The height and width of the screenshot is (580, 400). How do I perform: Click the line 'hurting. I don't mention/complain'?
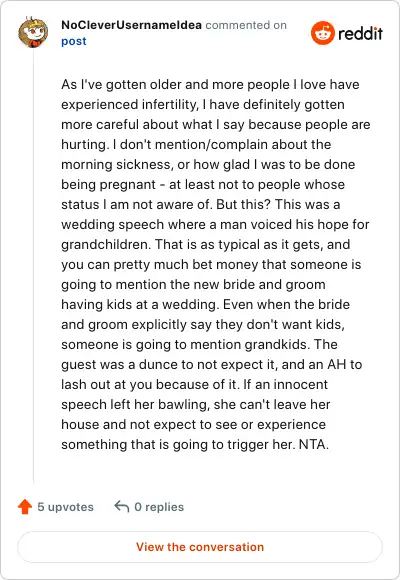tap(196, 144)
